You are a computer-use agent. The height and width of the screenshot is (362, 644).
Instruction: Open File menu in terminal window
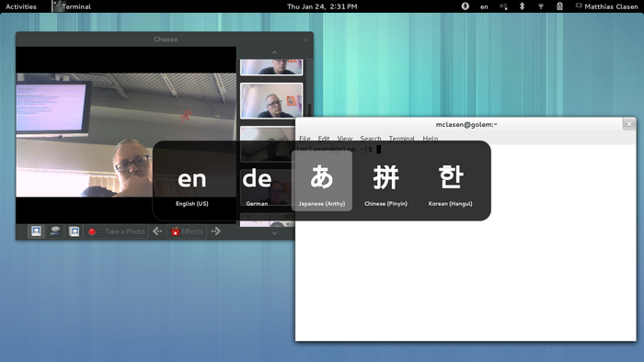(x=305, y=139)
